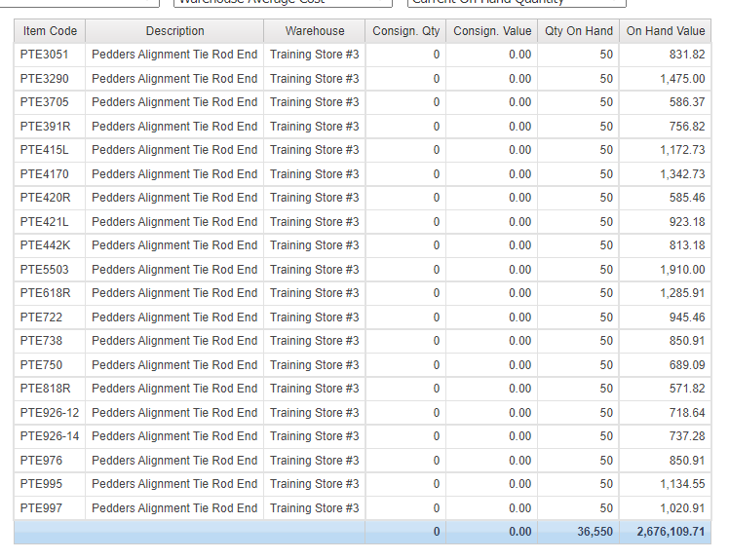This screenshot has width=729, height=560.
Task: Select item code PTE722
Action: (41, 317)
